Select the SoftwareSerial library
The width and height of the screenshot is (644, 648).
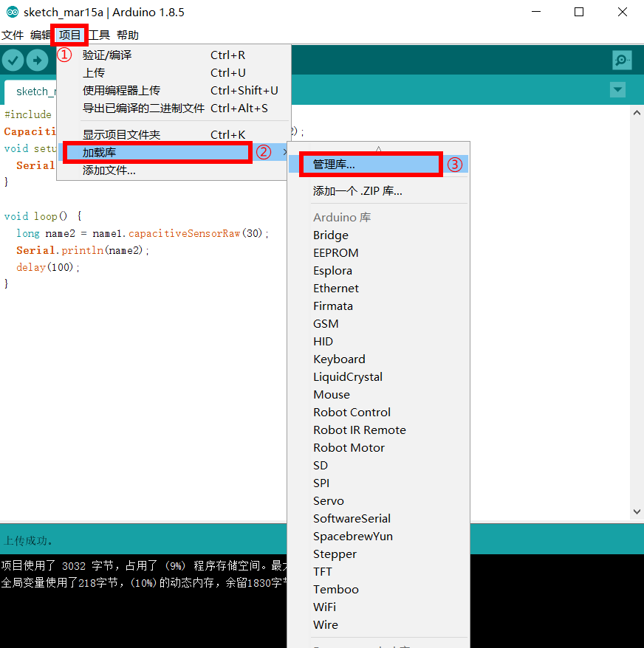[x=352, y=518]
